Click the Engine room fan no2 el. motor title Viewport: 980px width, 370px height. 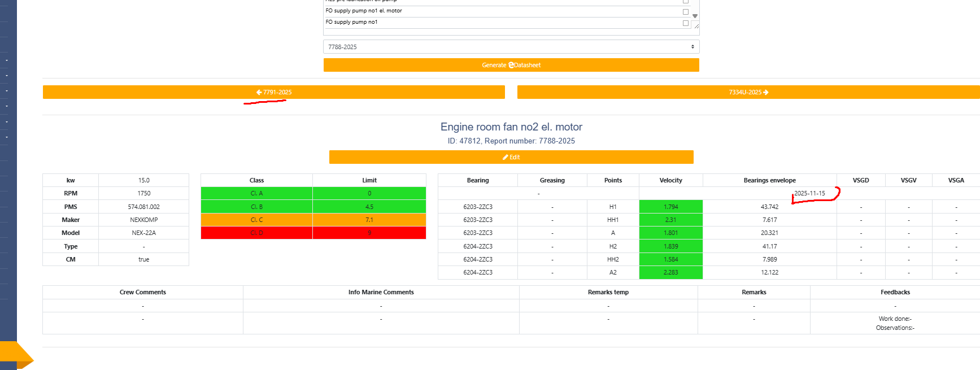[x=511, y=127]
